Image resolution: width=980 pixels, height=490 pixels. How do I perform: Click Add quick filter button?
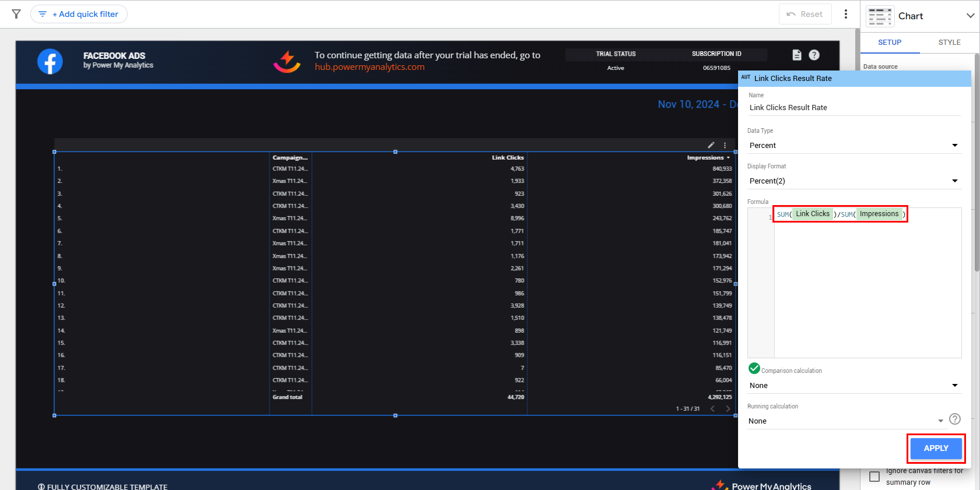point(79,14)
